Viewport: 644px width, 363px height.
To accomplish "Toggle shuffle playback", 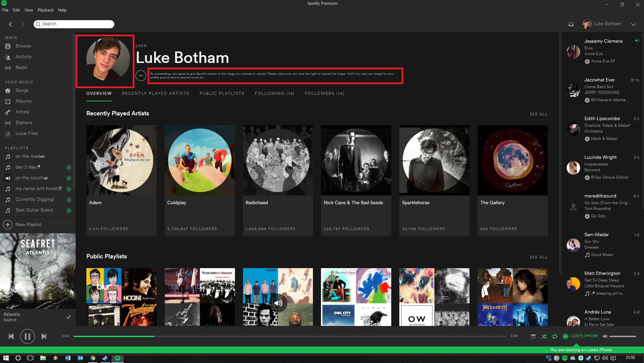I will [544, 336].
